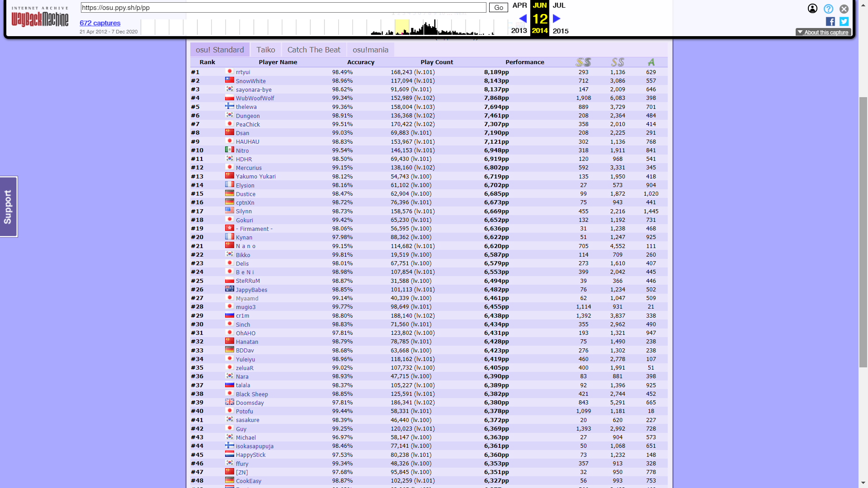Click the Rank column header
This screenshot has height=488, width=868.
[208, 62]
